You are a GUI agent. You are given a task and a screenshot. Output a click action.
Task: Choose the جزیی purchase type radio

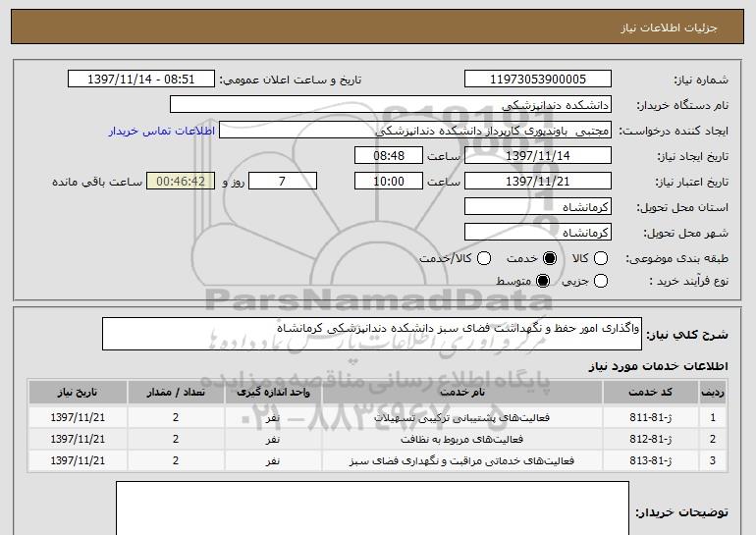coord(600,281)
